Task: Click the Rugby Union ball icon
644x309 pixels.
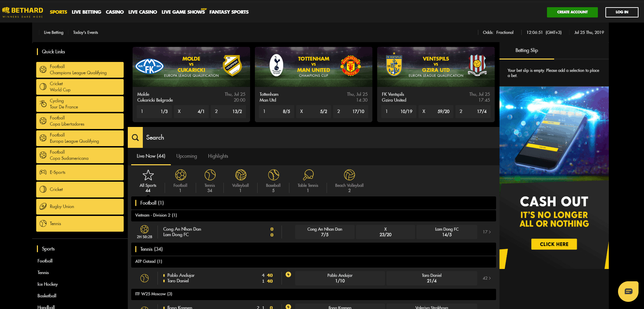Action: pos(43,206)
